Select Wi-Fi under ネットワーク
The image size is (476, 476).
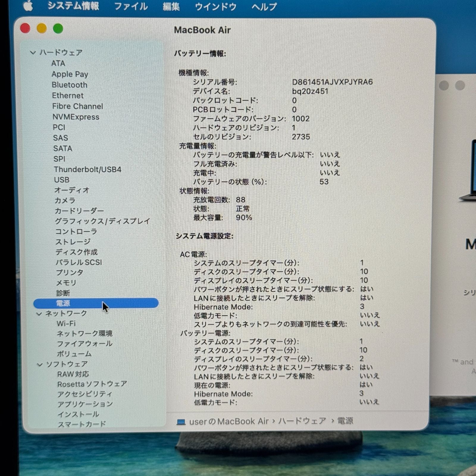point(66,323)
